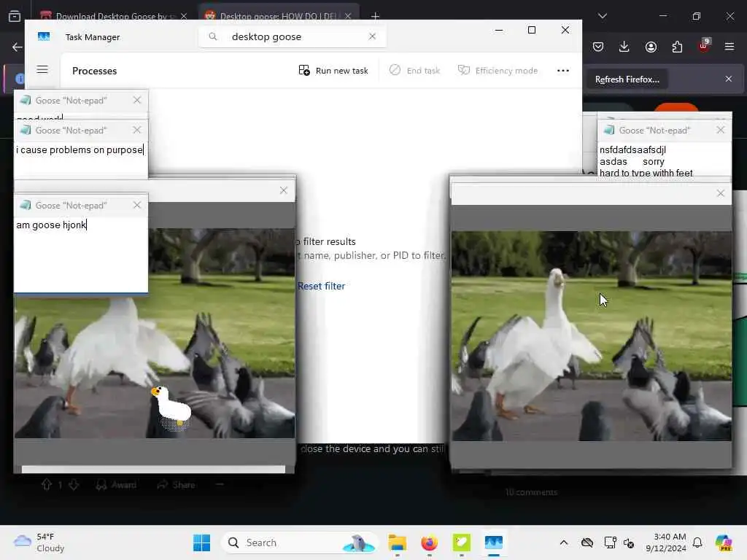Close the topmost left Goose Not-epad window

tap(137, 100)
